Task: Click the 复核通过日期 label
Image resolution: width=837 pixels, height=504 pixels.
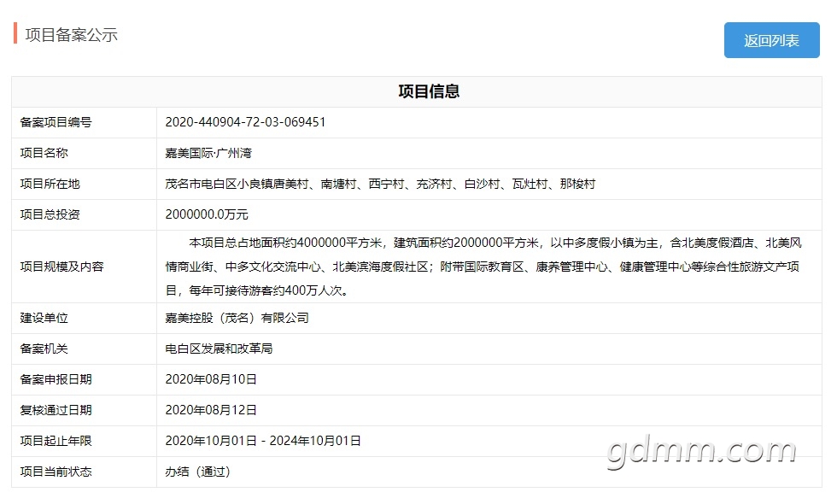Action: coord(56,411)
